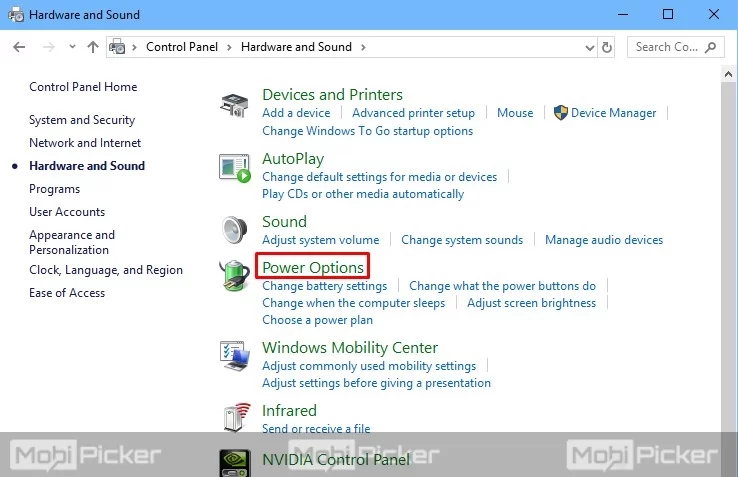Open Programs category in left sidebar
738x477 pixels.
tap(54, 189)
